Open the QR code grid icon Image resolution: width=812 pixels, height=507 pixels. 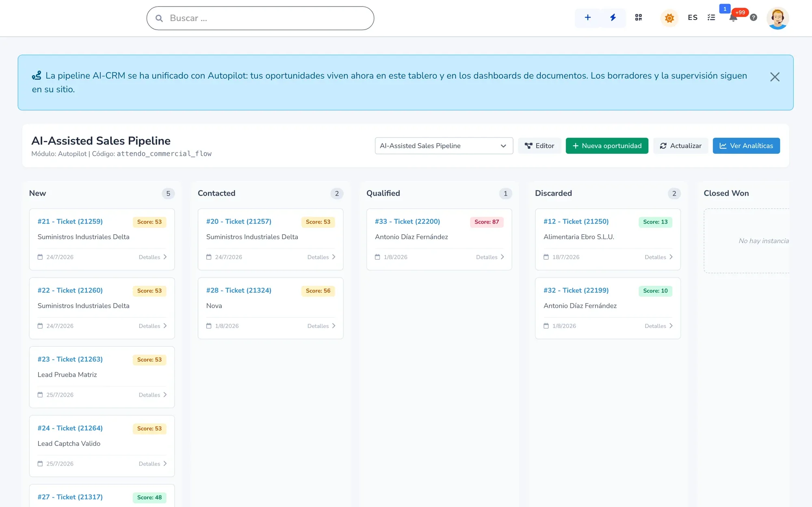[x=639, y=17]
